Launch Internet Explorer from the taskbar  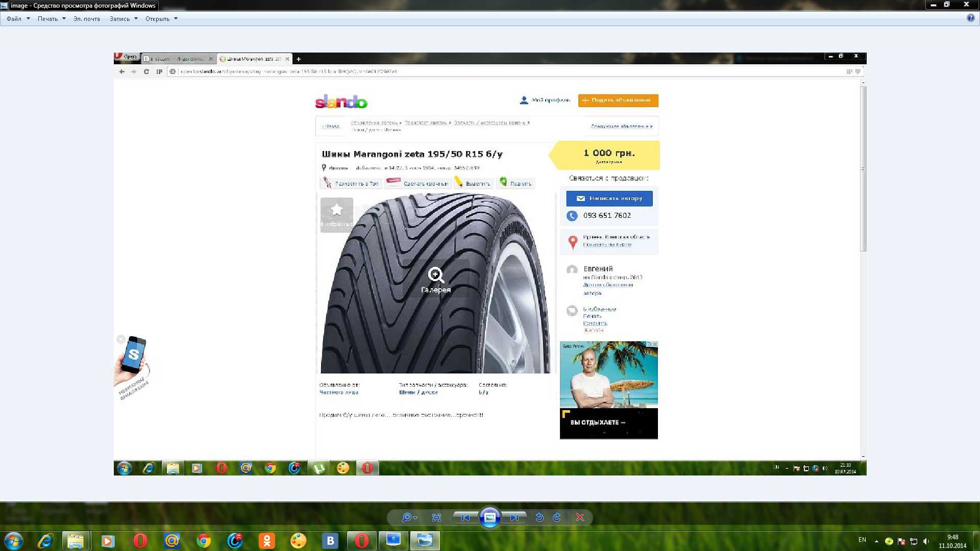45,541
